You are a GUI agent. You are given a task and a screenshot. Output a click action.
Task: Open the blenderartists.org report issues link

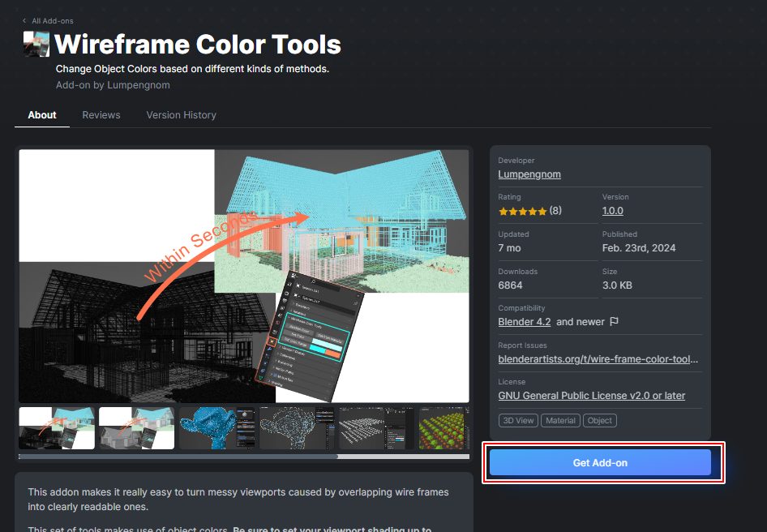598,358
